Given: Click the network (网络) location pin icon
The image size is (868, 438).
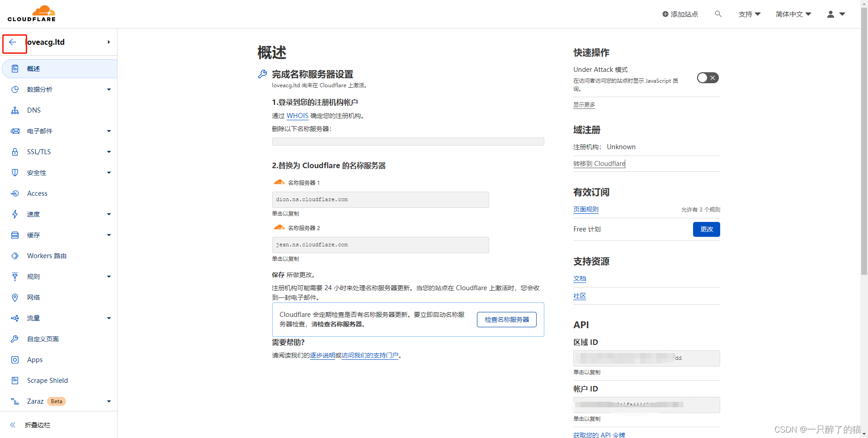Looking at the screenshot, I should click(15, 297).
